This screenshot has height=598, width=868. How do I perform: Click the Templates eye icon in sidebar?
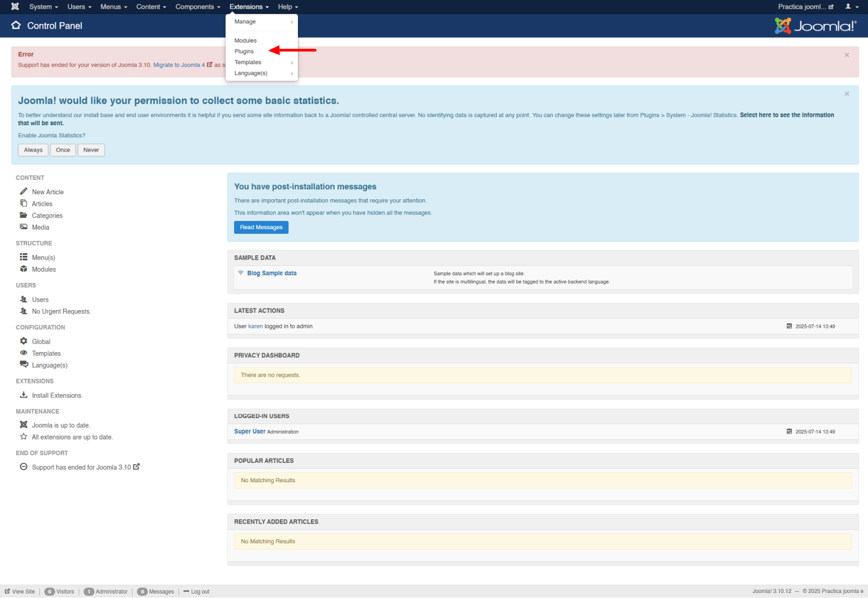click(x=24, y=353)
